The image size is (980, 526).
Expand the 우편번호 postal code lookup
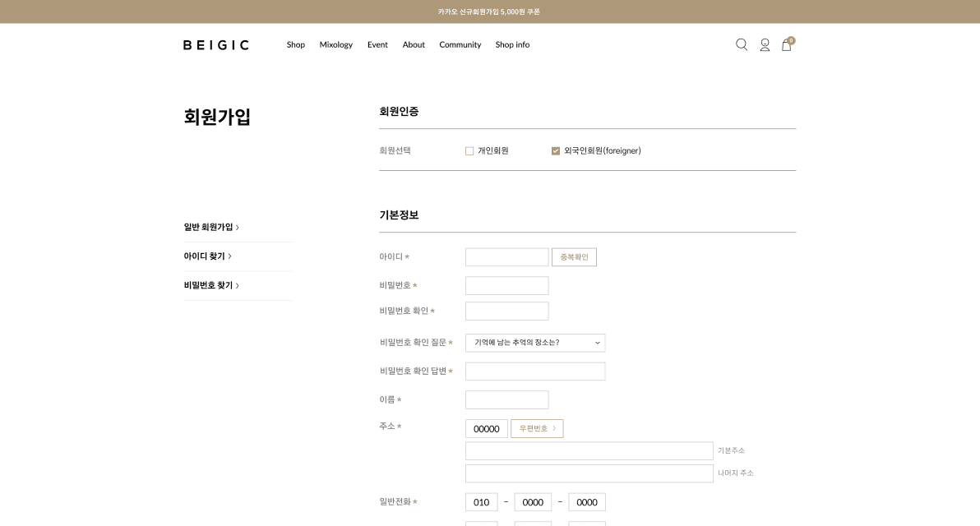tap(537, 428)
